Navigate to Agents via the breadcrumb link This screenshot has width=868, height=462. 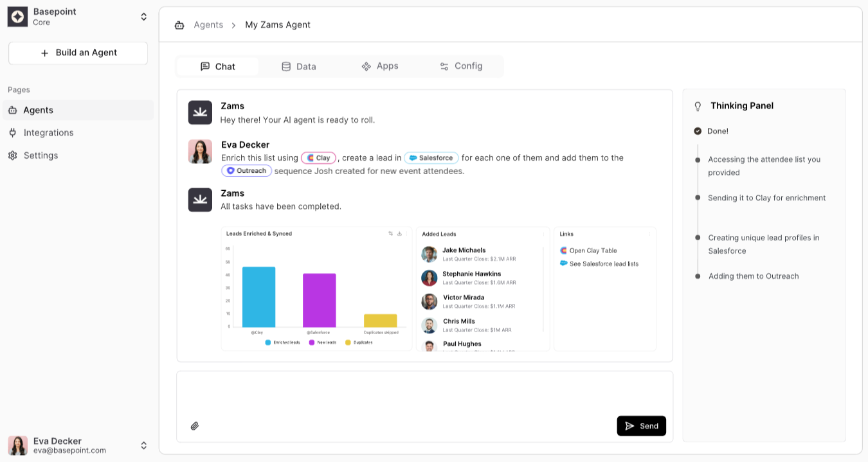(208, 25)
